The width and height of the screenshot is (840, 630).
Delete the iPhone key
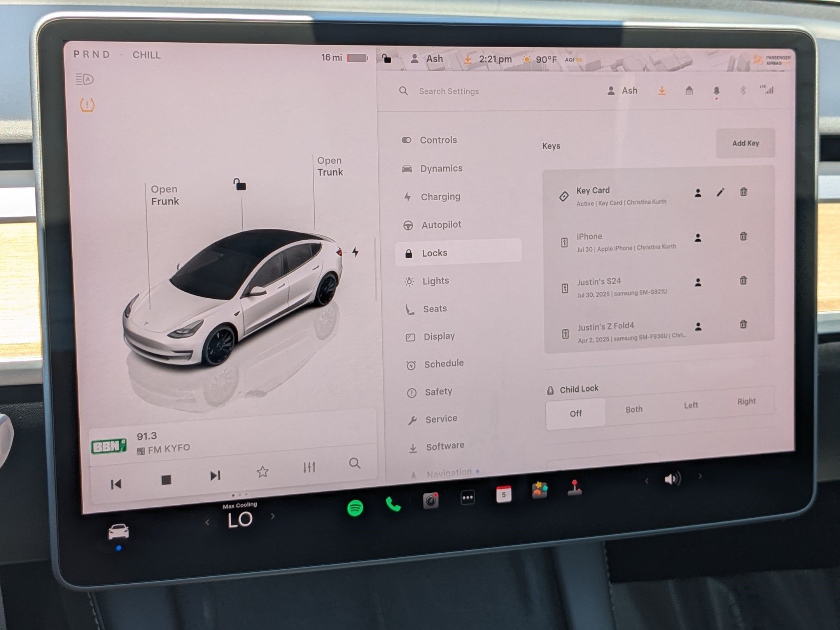pos(743,236)
